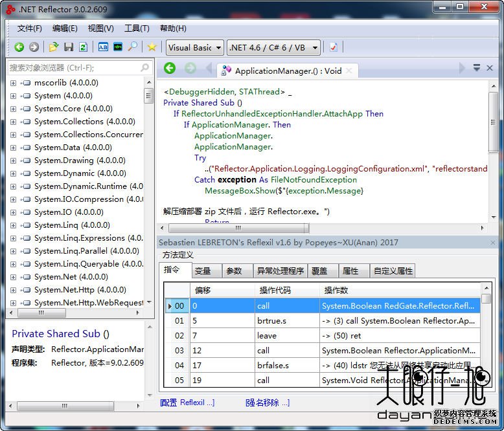Click the tab list menu icon

pyautogui.click(x=477, y=68)
